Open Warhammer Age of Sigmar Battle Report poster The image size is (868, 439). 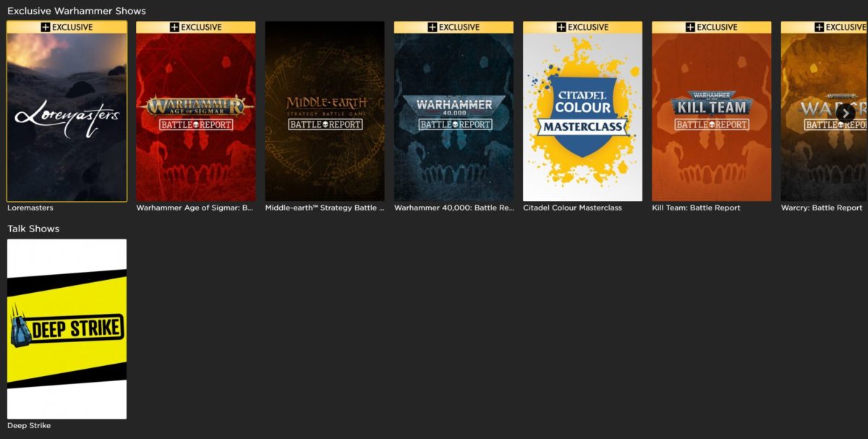click(195, 111)
